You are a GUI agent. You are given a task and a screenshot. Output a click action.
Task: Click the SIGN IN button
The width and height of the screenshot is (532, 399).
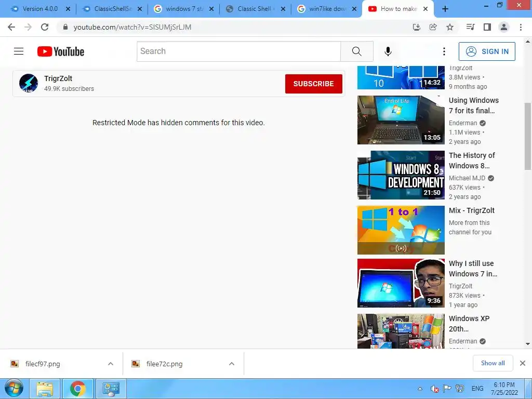pos(487,51)
